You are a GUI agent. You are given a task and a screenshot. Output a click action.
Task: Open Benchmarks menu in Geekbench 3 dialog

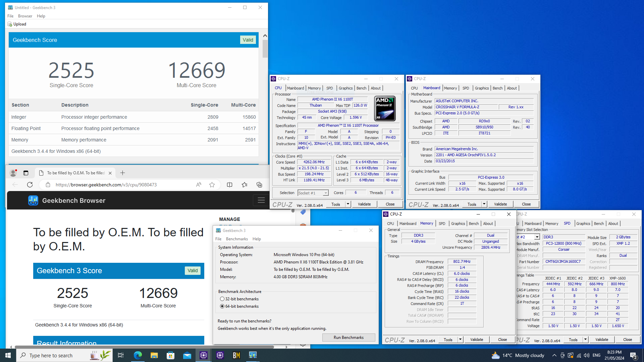(237, 239)
